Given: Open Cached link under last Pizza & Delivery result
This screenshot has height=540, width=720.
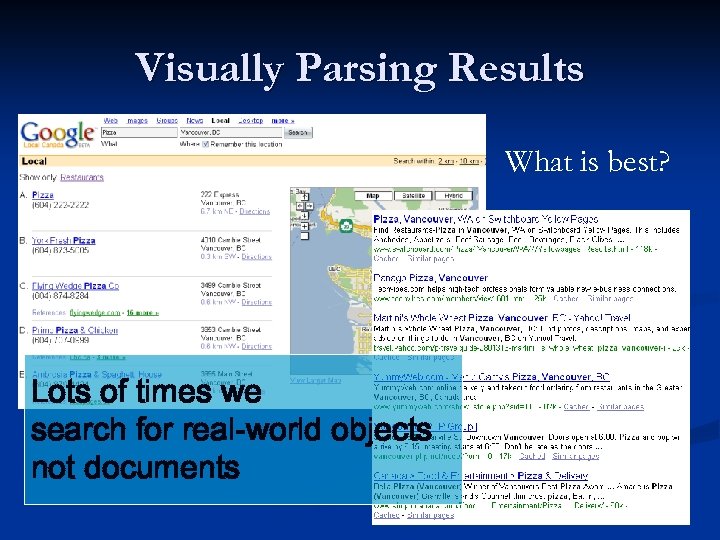Looking at the screenshot, I should click(x=386, y=515).
